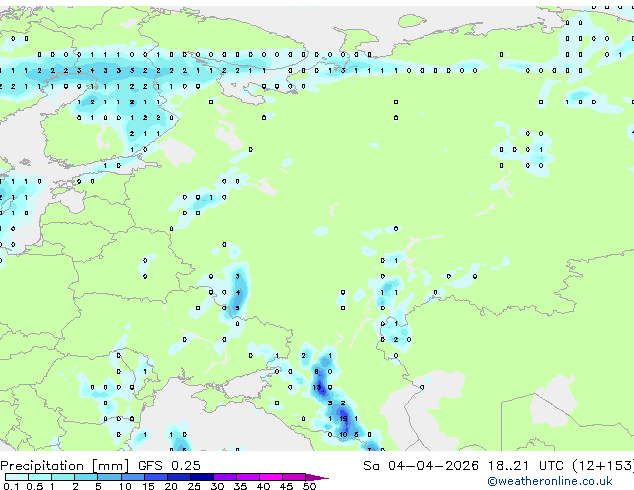The image size is (634, 490).
Task: Click the 2–5 mm legend swatch
Action: click(86, 477)
